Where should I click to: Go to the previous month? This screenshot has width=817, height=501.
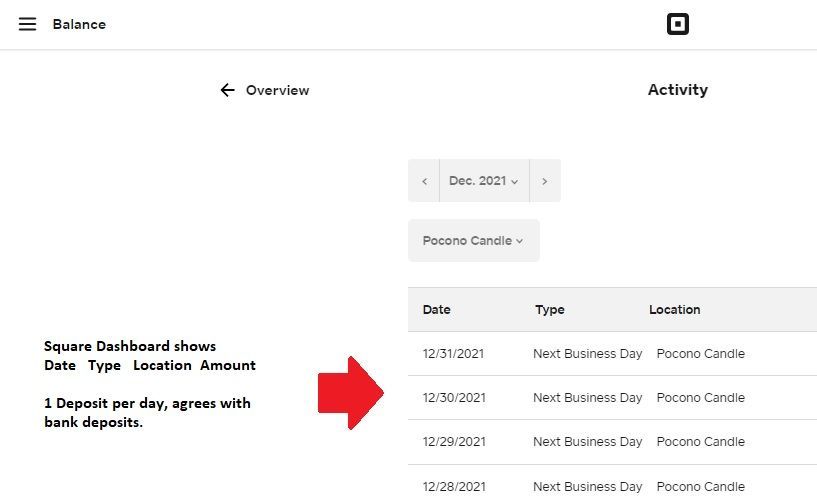coord(424,181)
